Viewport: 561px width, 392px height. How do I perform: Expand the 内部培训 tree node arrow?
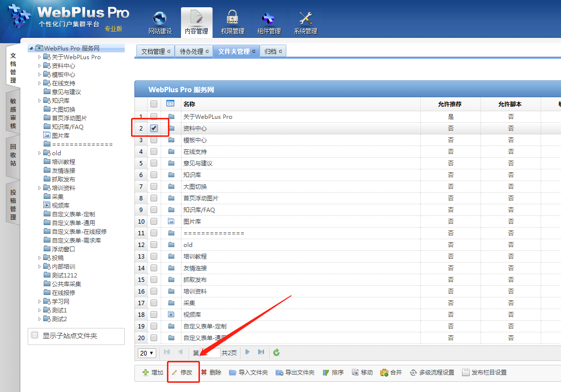(x=40, y=267)
